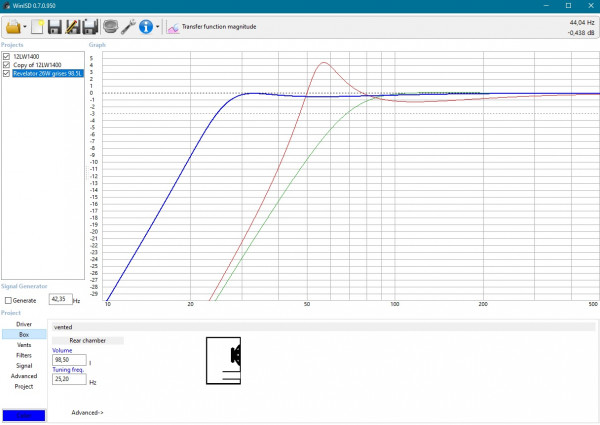Switch to the Vents tab
This screenshot has width=600, height=425.
pyautogui.click(x=24, y=345)
